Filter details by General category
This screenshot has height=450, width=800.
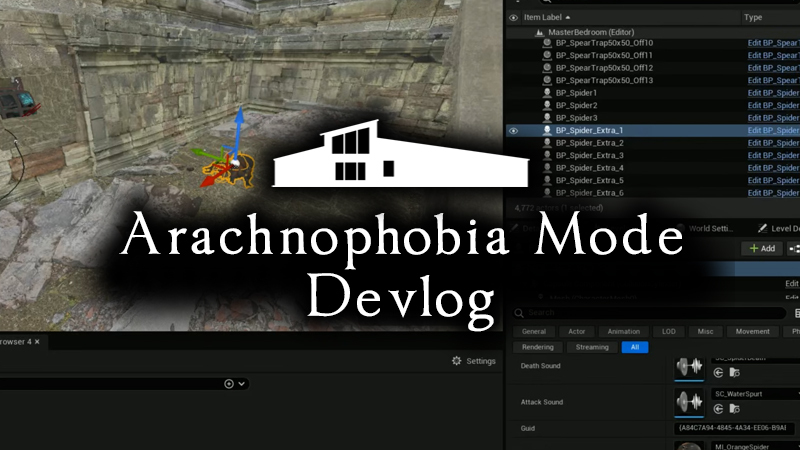click(x=534, y=332)
